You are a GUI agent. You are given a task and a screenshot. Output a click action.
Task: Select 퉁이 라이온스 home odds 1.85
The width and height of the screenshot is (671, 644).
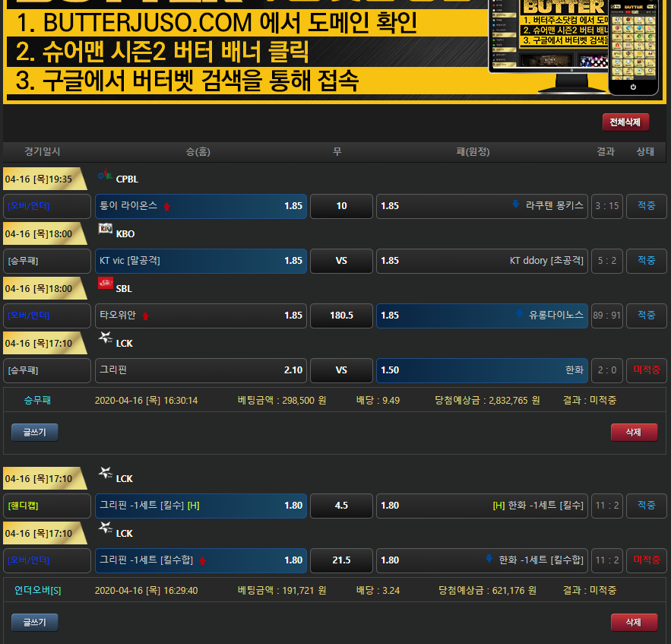pyautogui.click(x=201, y=206)
